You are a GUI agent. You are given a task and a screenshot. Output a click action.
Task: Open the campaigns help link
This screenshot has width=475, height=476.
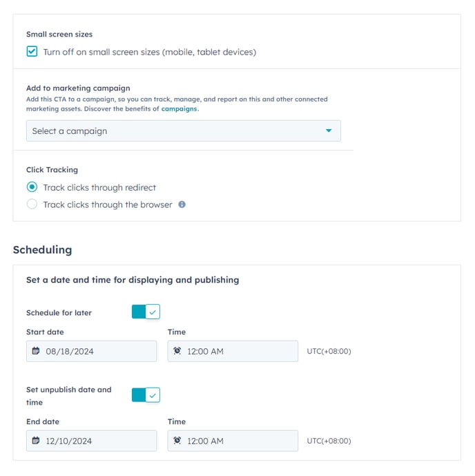(179, 108)
